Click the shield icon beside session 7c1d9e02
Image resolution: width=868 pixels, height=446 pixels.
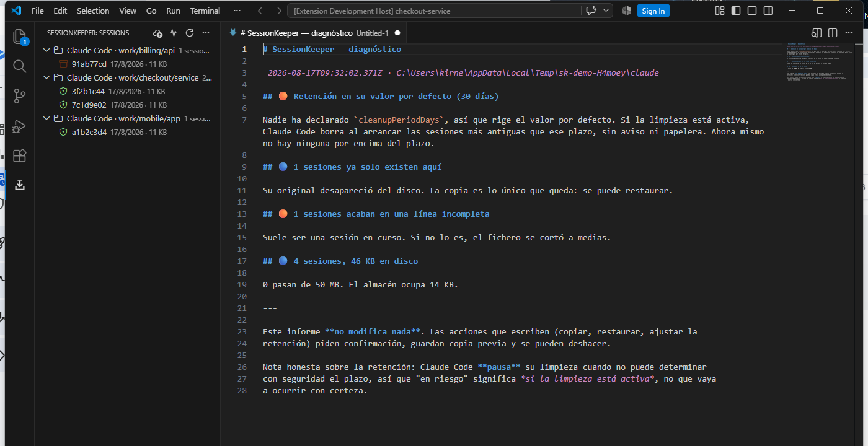pos(63,105)
